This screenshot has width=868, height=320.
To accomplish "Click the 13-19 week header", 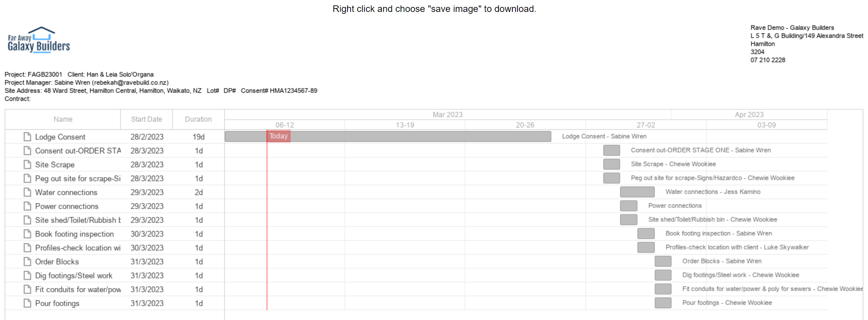I will 405,125.
